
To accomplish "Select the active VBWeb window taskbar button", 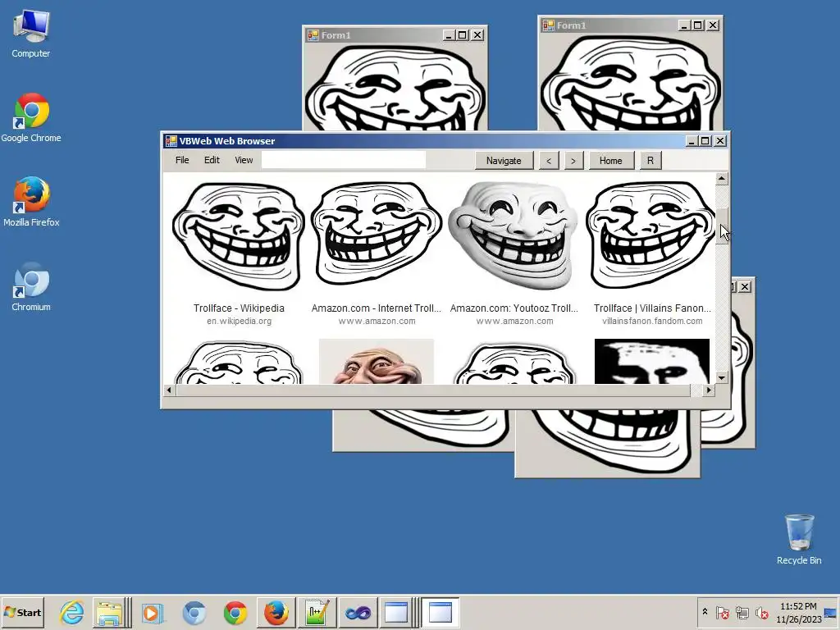I will [x=441, y=613].
